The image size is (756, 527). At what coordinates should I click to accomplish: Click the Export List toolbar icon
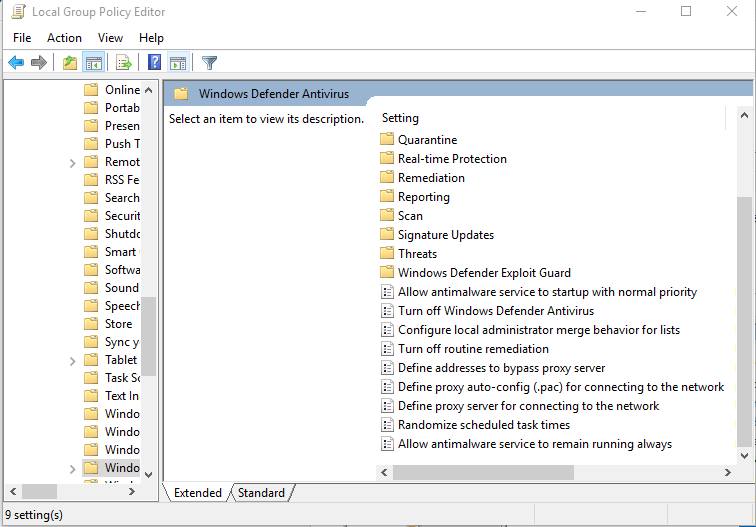pyautogui.click(x=123, y=63)
